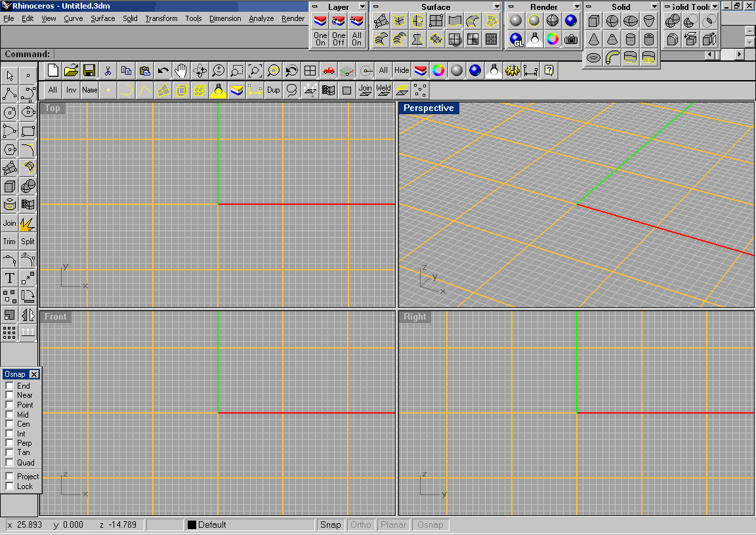756x535 pixels.
Task: Enable the Quad osnap checkbox
Action: coord(9,462)
